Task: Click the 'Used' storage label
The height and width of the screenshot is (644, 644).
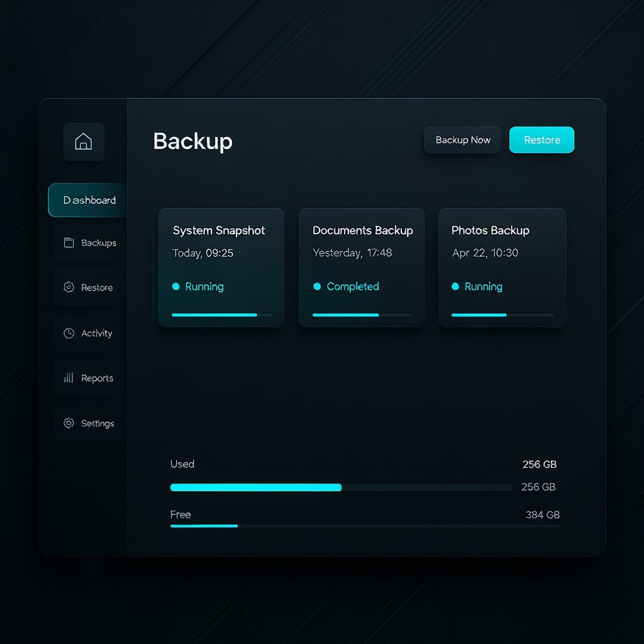Action: (x=182, y=464)
